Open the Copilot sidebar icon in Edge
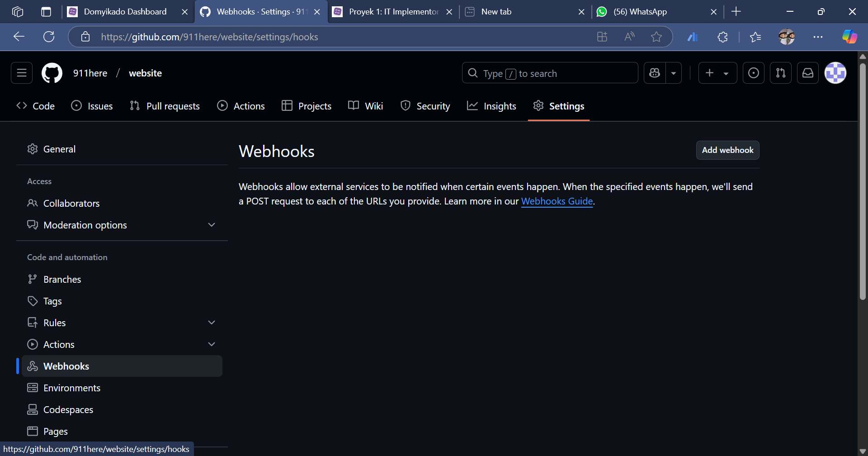 [849, 37]
